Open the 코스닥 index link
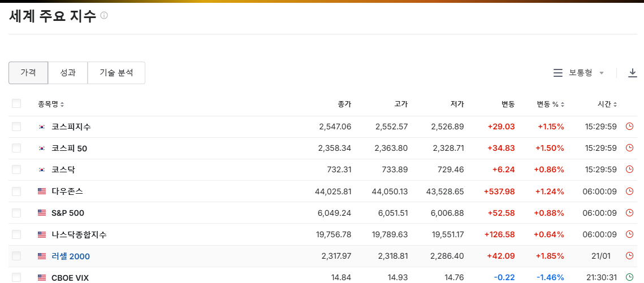 pyautogui.click(x=63, y=170)
